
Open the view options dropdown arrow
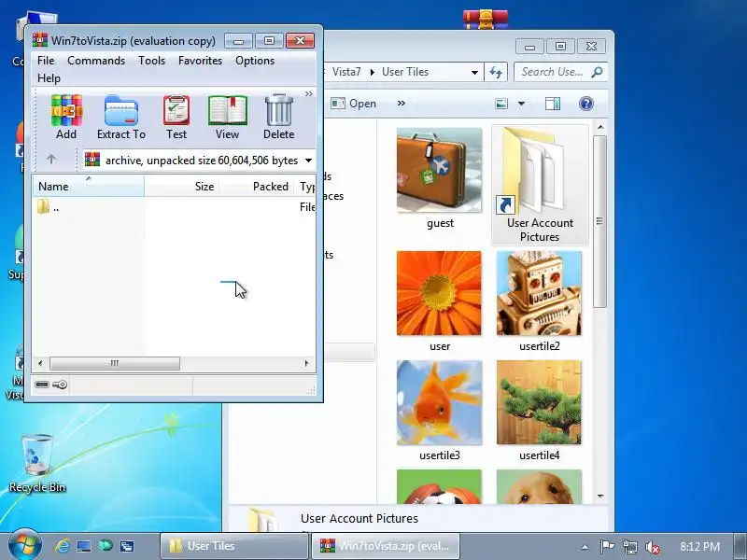521,104
